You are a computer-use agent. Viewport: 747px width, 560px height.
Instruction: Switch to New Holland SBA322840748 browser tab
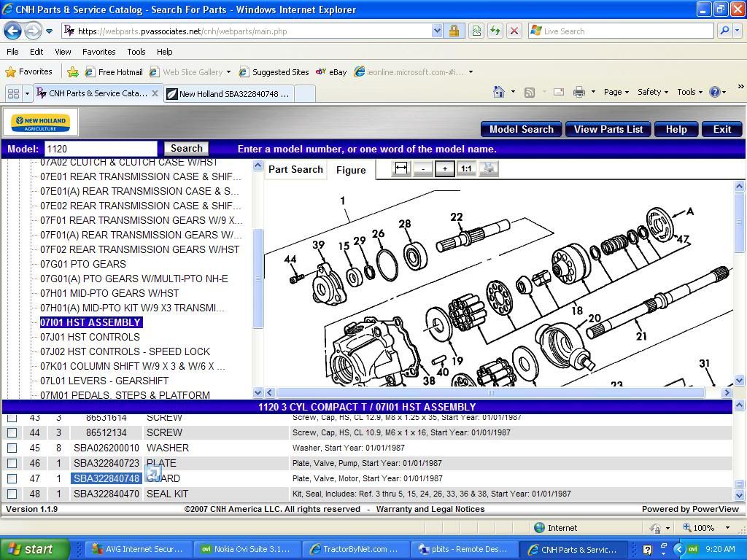pyautogui.click(x=228, y=94)
